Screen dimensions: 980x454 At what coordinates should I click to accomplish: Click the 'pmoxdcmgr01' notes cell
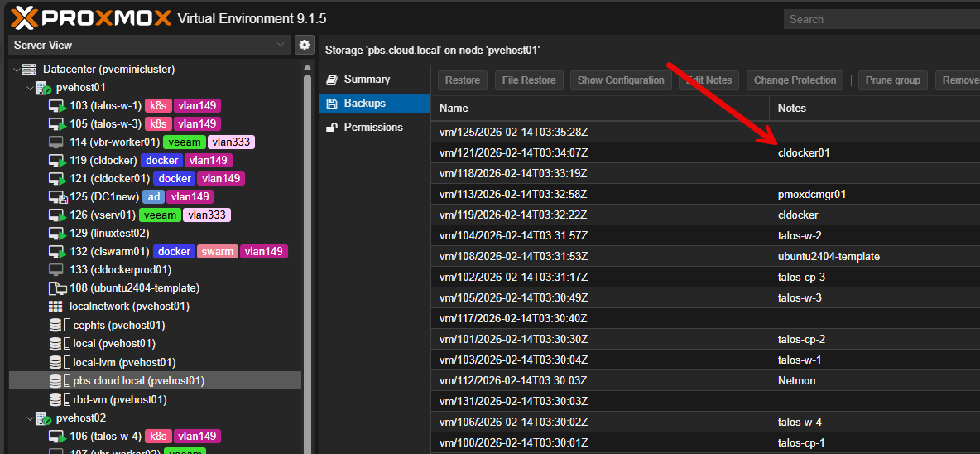tap(812, 195)
